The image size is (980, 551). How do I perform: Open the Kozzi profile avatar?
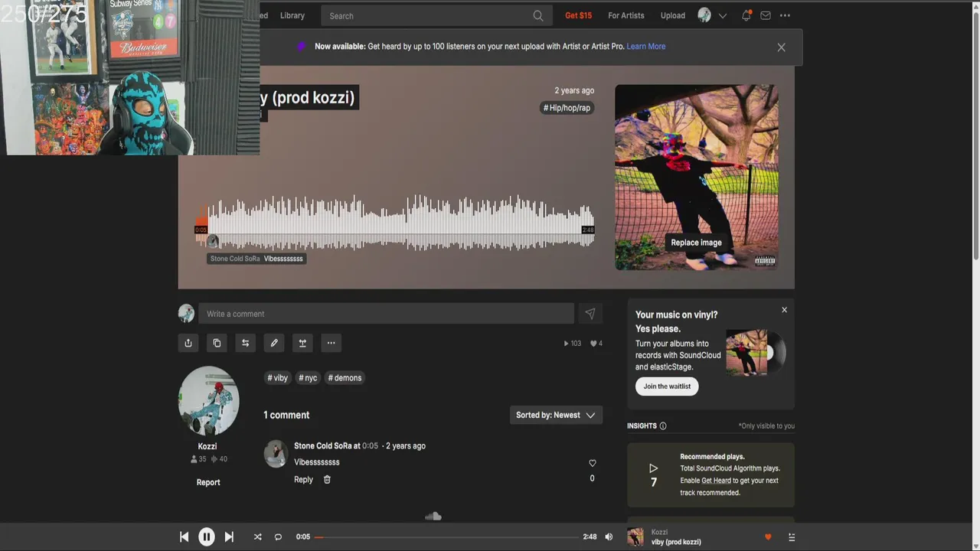point(208,401)
